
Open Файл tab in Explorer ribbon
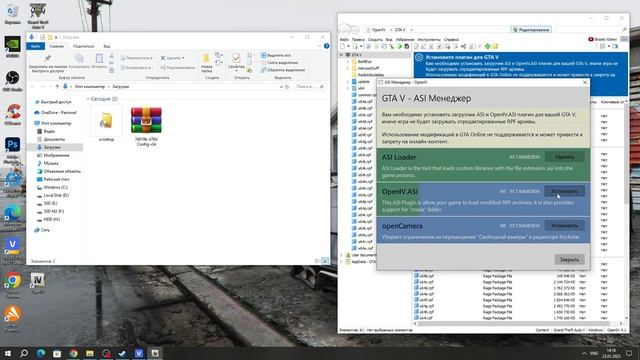[36, 46]
